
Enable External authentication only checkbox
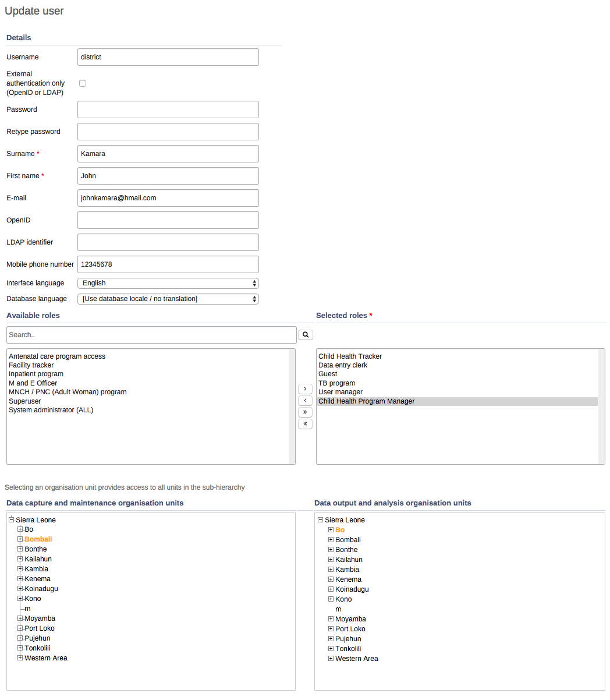(x=83, y=83)
